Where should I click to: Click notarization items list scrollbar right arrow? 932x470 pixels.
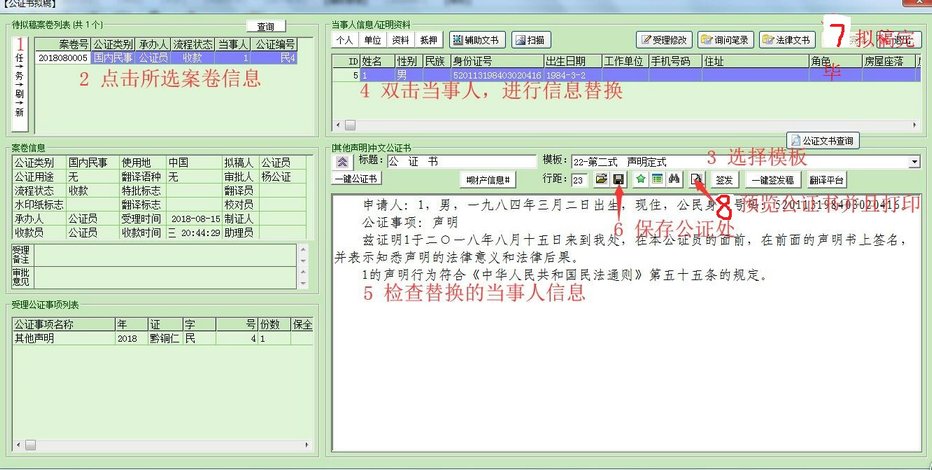pos(307,444)
